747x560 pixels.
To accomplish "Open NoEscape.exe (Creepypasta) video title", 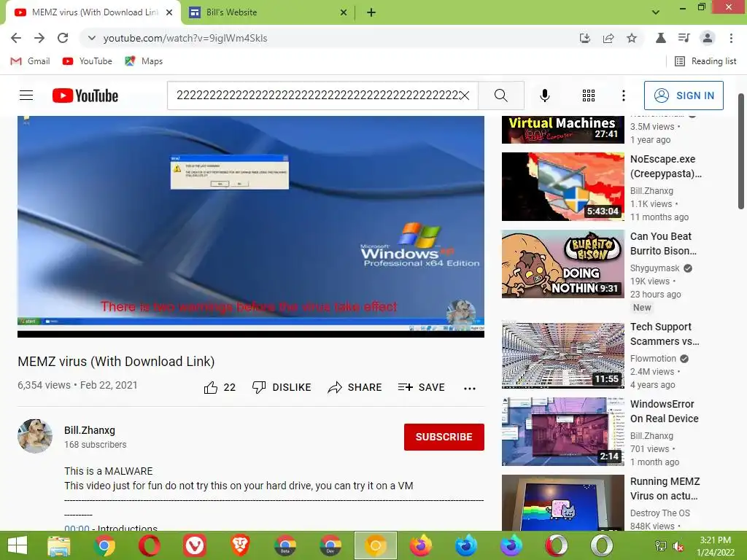I will coord(665,166).
